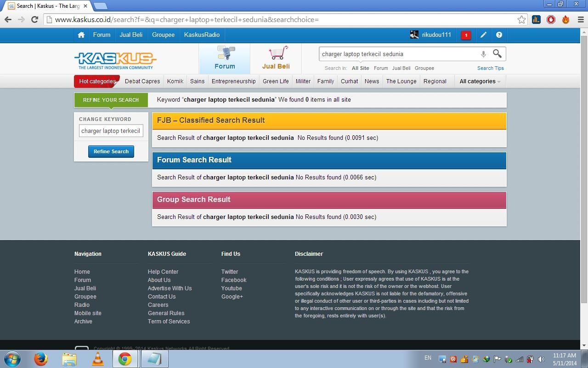Open File Explorer from the taskbar
588x368 pixels.
point(69,359)
